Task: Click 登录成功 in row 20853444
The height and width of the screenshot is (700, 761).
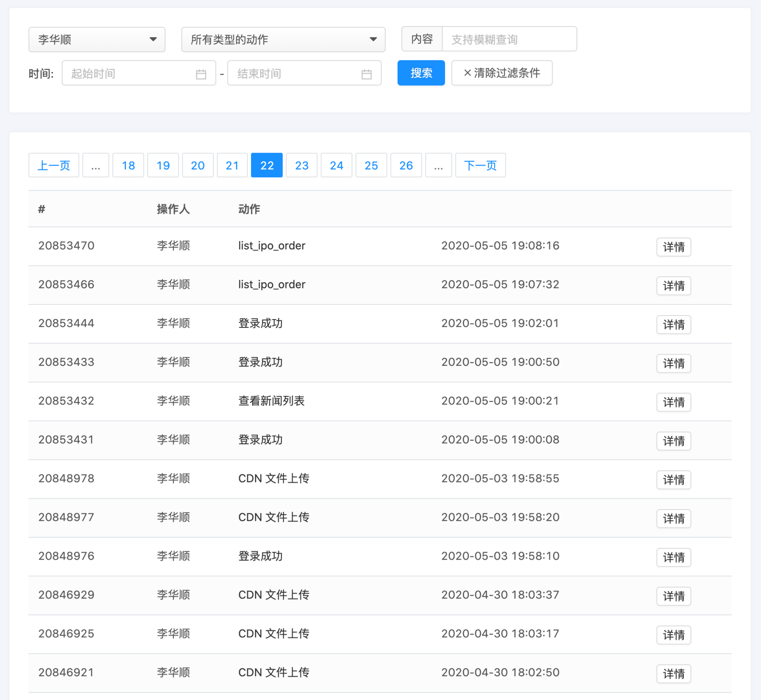Action: (x=260, y=323)
